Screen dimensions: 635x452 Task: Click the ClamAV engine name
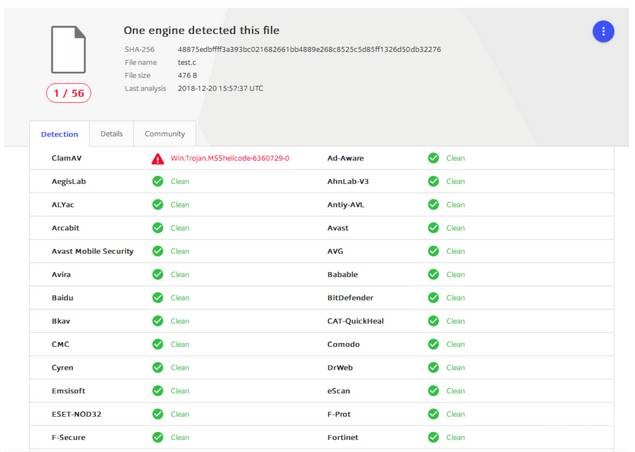[68, 158]
